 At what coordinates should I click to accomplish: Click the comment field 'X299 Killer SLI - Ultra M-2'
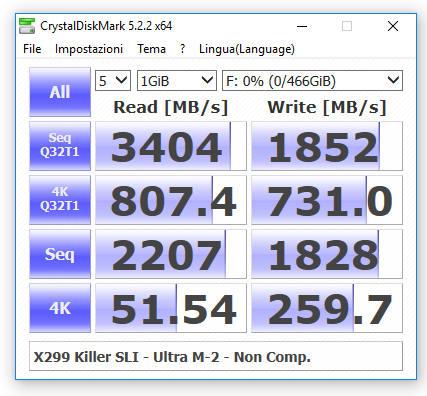click(x=216, y=356)
